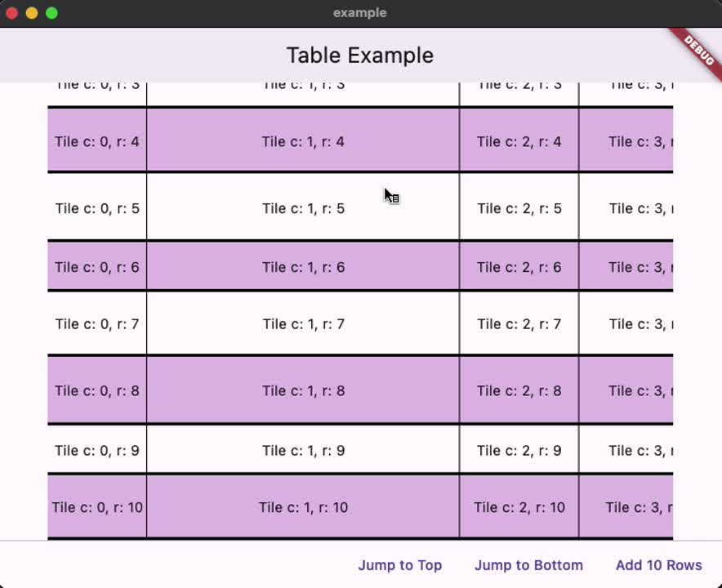Image resolution: width=722 pixels, height=588 pixels.
Task: Click cell Tile c: 1, r: 9
Action: [303, 449]
